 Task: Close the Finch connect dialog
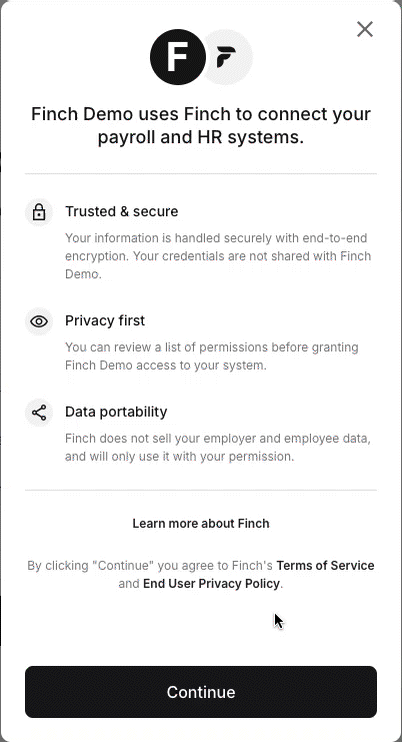click(x=365, y=29)
